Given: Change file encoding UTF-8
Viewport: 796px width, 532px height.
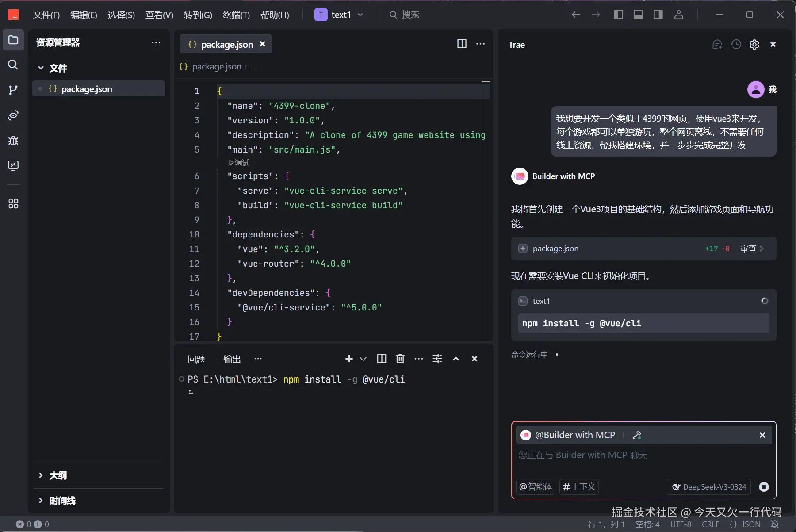Looking at the screenshot, I should [681, 524].
